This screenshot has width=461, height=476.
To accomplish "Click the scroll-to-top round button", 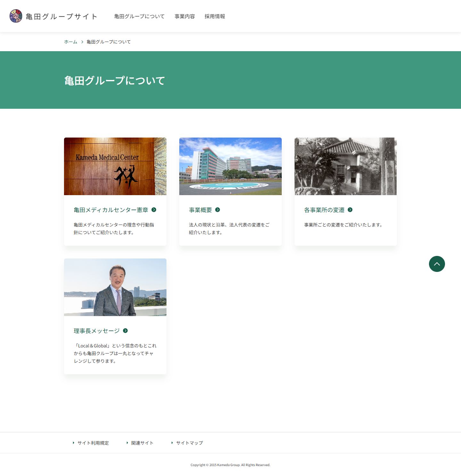I will tap(437, 264).
